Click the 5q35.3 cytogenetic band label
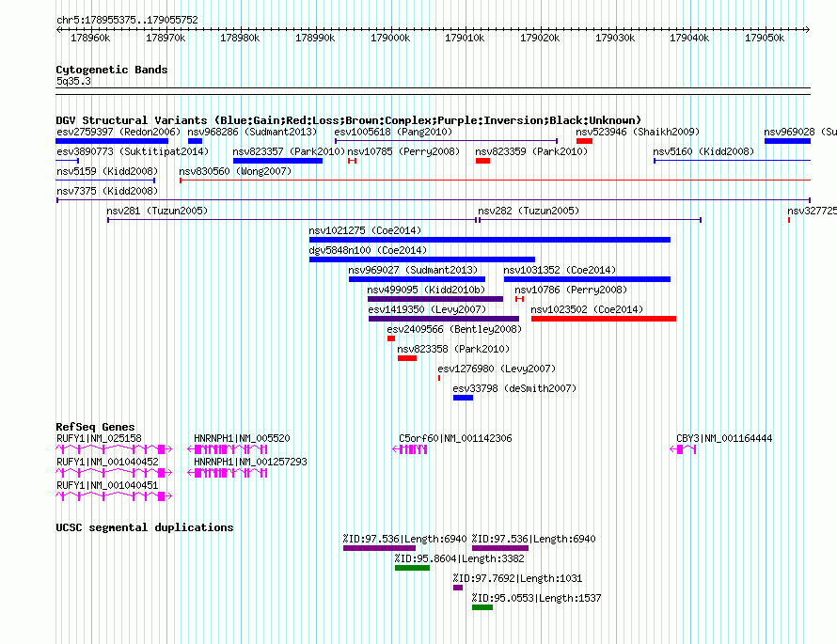 click(73, 81)
